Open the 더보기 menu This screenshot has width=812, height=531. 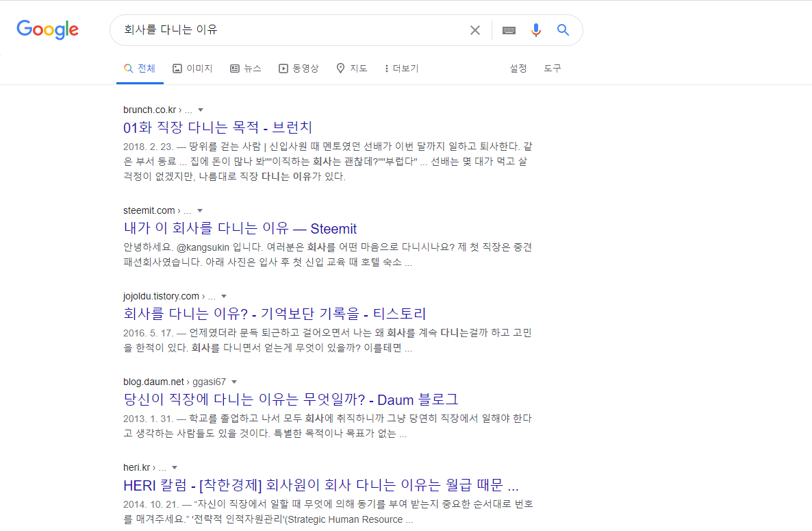[x=402, y=69]
